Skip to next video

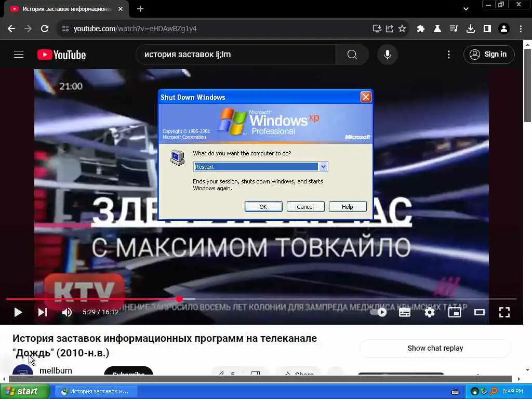pos(43,312)
